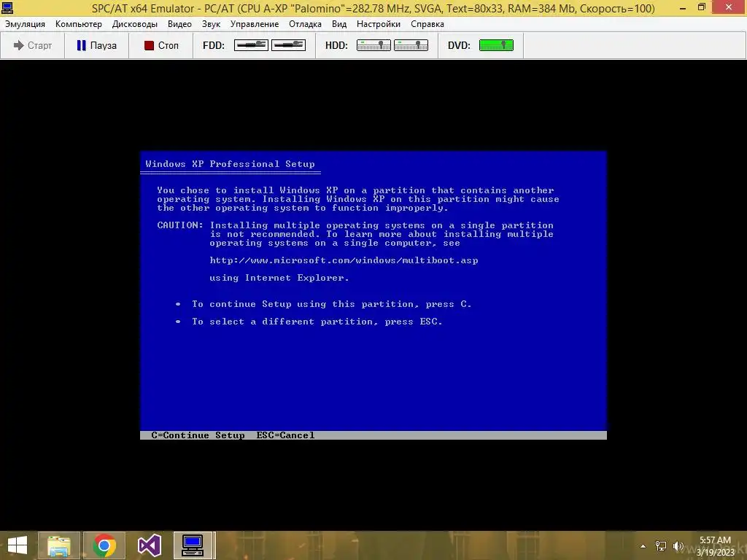Close the emulator window
This screenshot has height=560, width=747.
tap(729, 7)
